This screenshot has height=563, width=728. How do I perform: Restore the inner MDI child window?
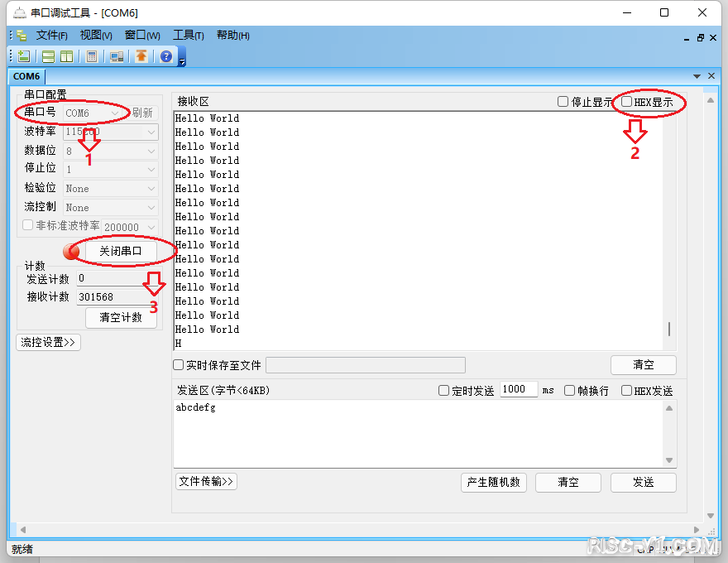coord(701,37)
